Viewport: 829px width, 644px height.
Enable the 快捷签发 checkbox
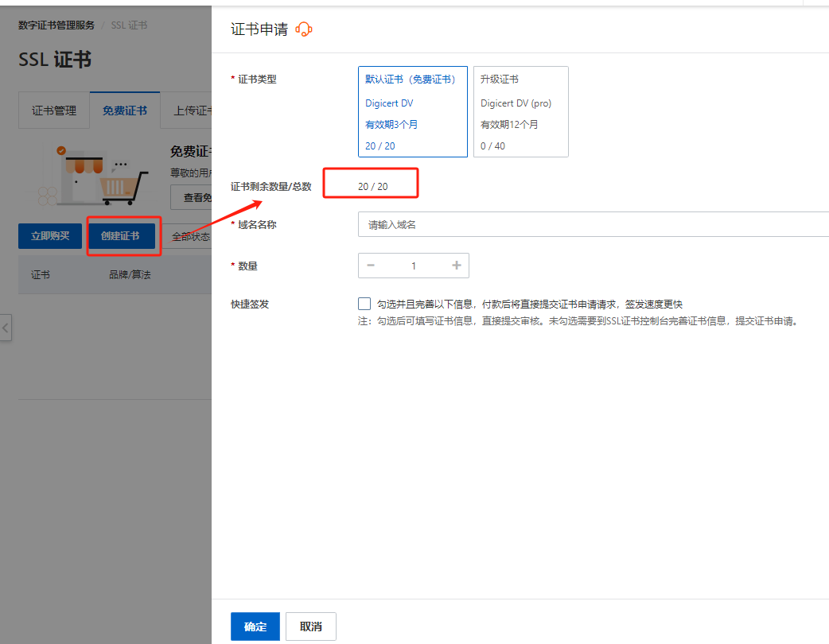[x=364, y=304]
